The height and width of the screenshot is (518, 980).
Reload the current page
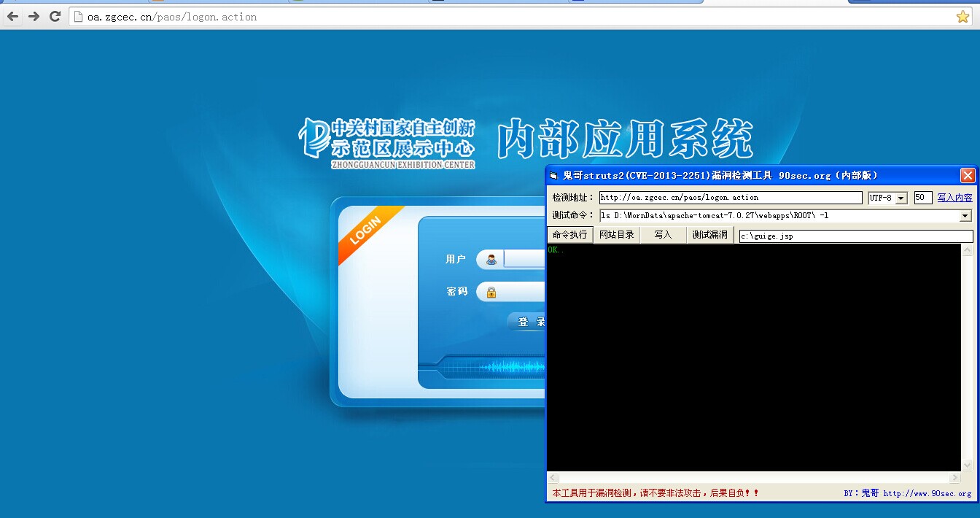(55, 16)
